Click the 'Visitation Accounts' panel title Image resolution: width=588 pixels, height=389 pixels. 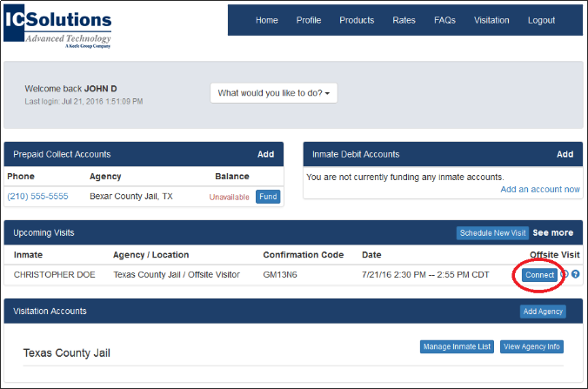click(50, 311)
